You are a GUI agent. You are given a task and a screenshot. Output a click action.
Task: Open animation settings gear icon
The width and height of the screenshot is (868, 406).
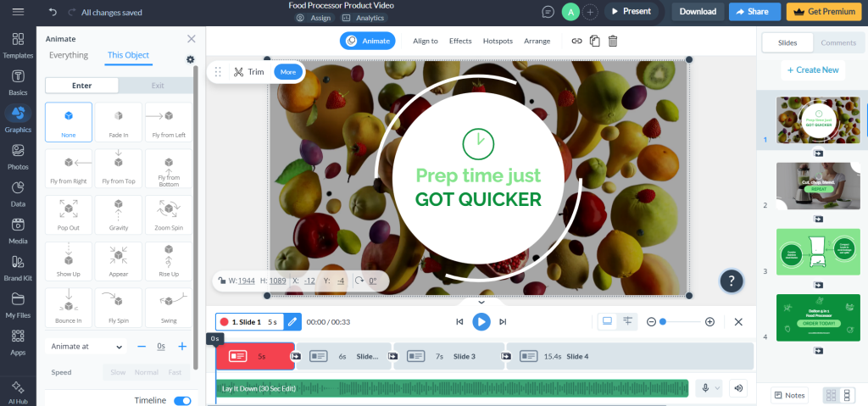coord(191,59)
